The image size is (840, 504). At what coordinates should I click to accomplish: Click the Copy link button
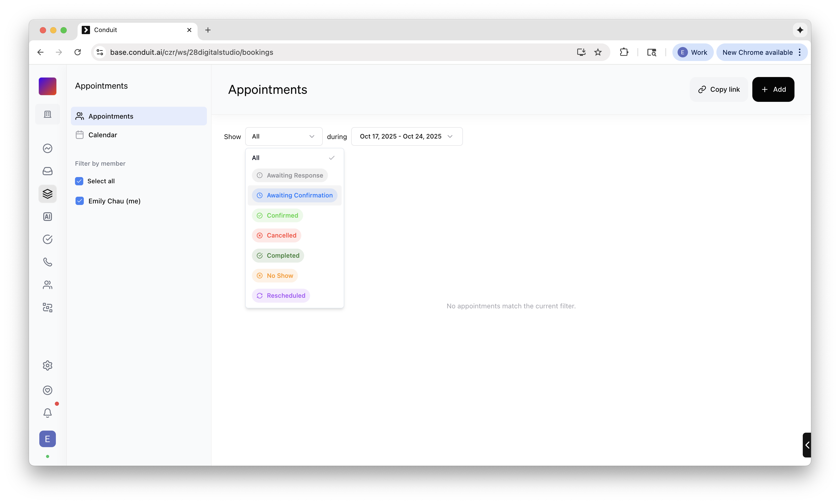[x=719, y=89]
